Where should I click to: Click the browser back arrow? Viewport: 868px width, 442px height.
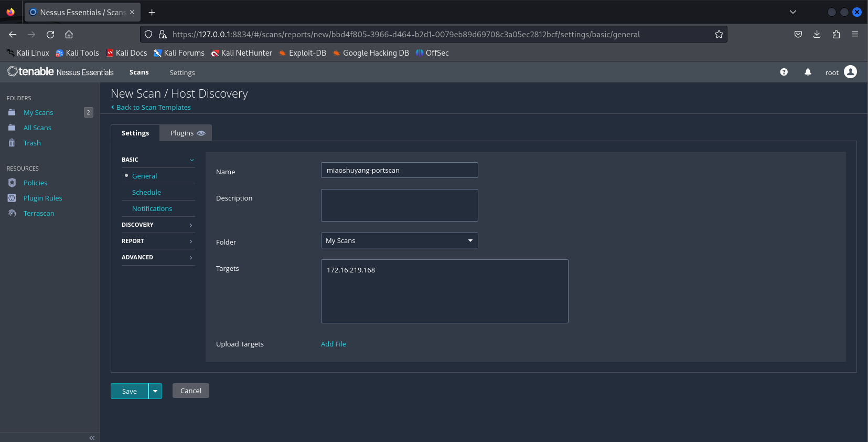[13, 34]
